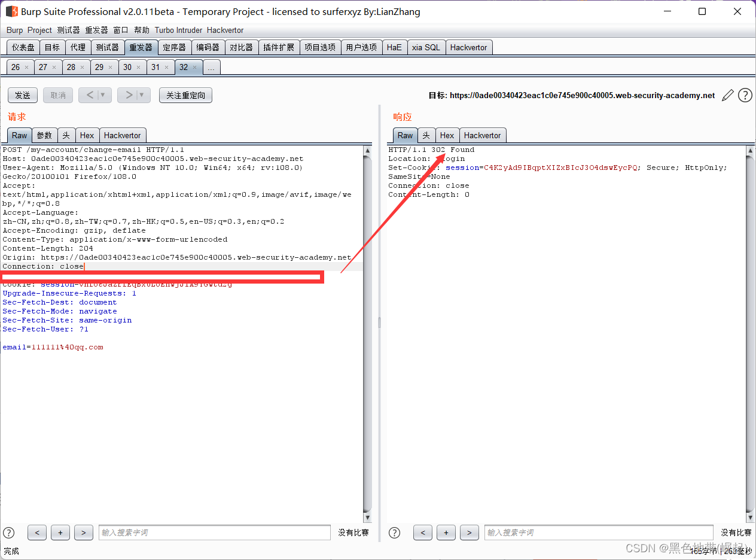Click the email=111111%40qq.com body line
The height and width of the screenshot is (560, 756).
53,347
